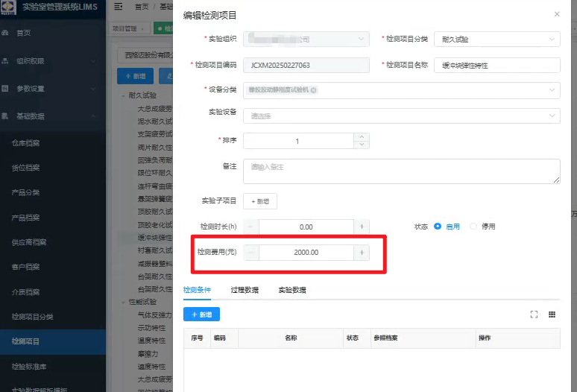Image resolution: width=577 pixels, height=392 pixels.
Task: Select the 停用 status radio button
Action: [473, 227]
